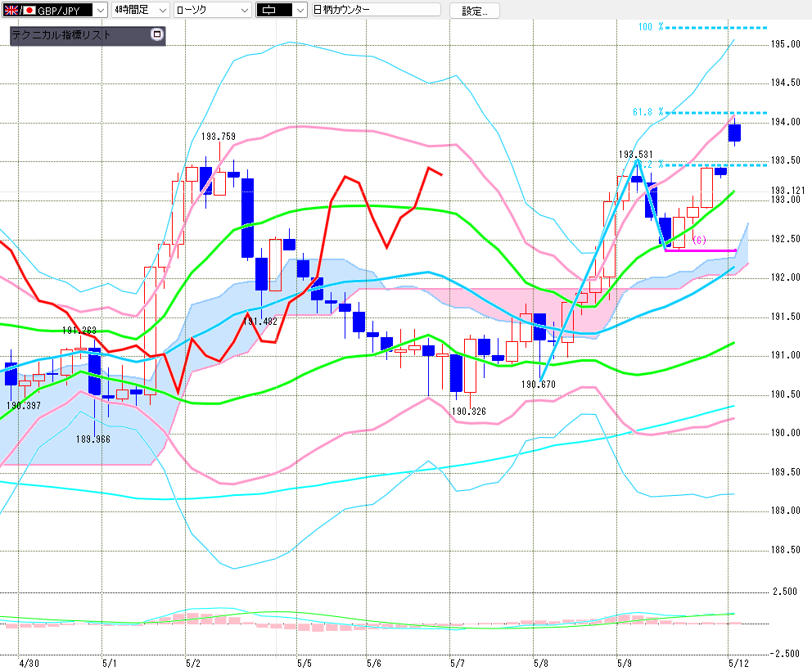Open the GBP/JPY currency pair dropdown

pos(99,10)
